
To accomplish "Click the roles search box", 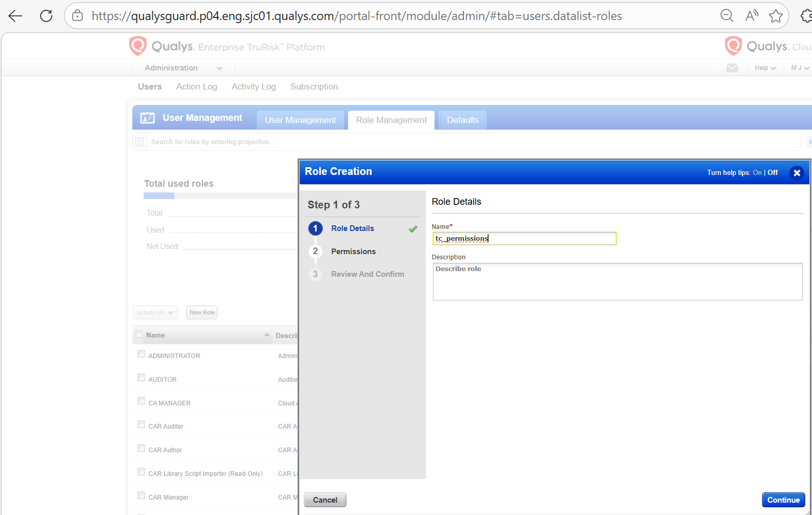I will pyautogui.click(x=473, y=141).
